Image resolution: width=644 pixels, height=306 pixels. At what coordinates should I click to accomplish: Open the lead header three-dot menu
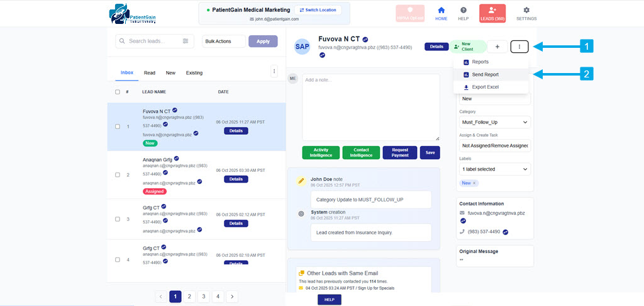[x=519, y=47]
